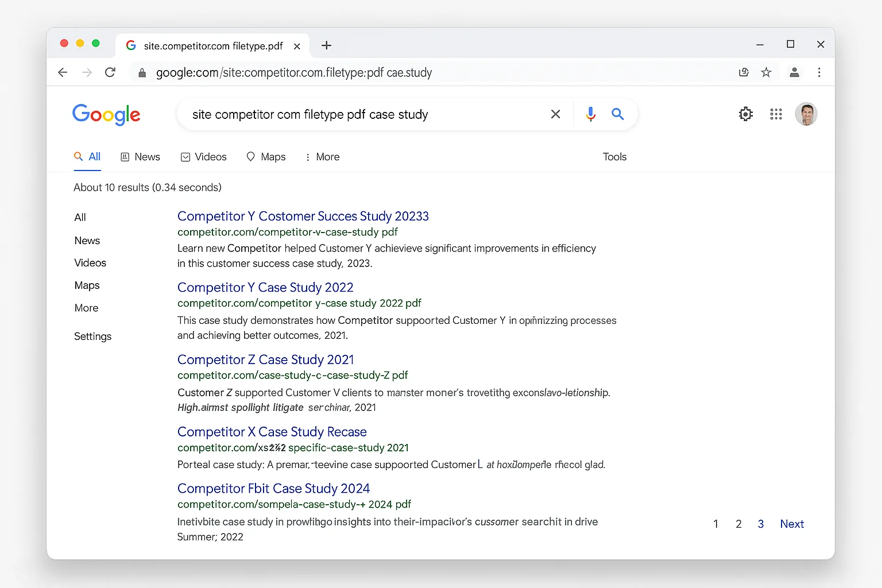The height and width of the screenshot is (588, 882).
Task: Open Tools filter options
Action: [614, 156]
